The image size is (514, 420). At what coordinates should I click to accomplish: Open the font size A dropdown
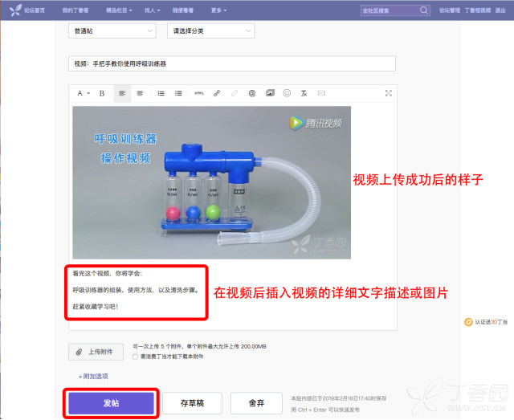84,93
